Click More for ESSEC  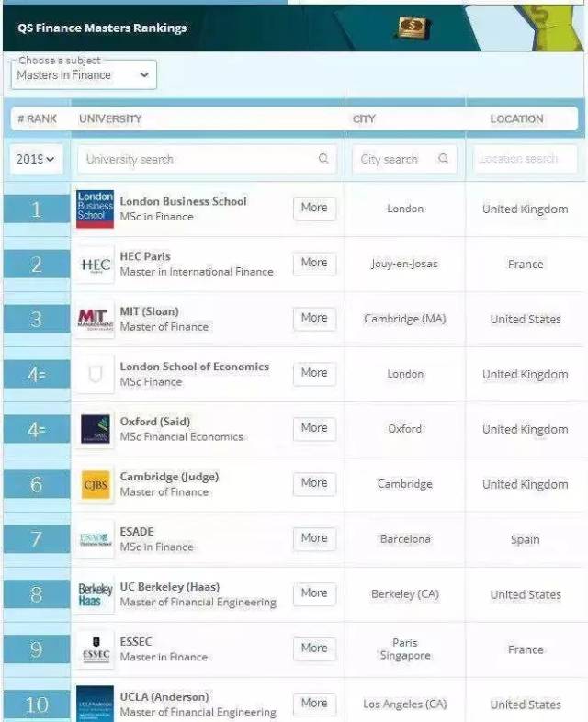click(x=314, y=649)
